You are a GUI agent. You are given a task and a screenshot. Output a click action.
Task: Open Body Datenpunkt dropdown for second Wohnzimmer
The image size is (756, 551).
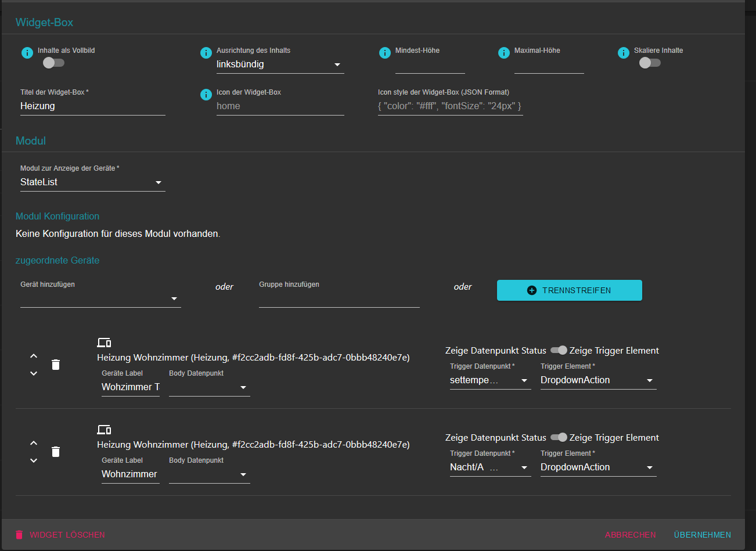(210, 474)
